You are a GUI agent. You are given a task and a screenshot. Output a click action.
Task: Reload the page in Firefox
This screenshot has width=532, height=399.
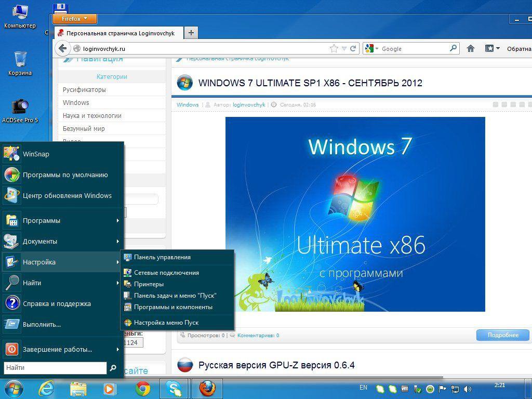(x=353, y=48)
